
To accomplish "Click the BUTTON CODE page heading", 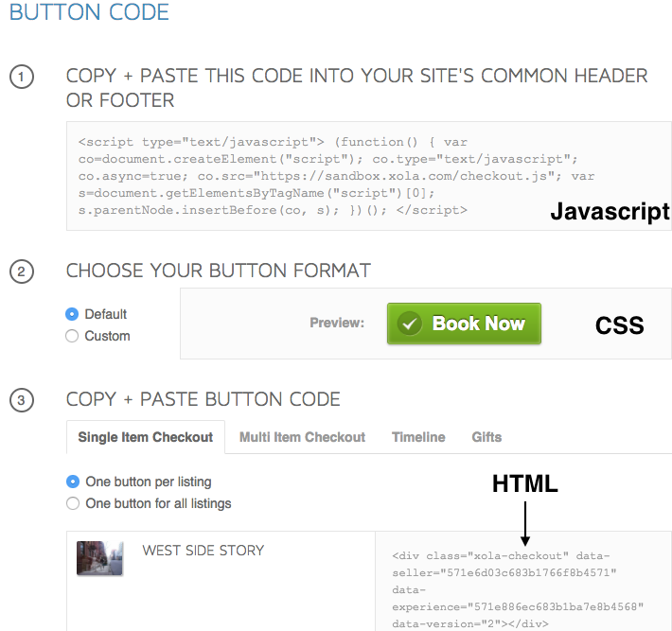I will click(x=89, y=12).
